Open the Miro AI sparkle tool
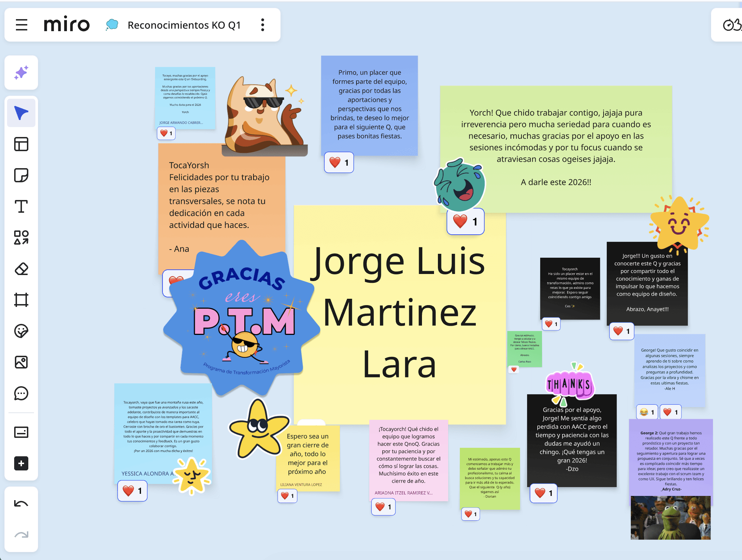The width and height of the screenshot is (742, 560). pyautogui.click(x=21, y=73)
